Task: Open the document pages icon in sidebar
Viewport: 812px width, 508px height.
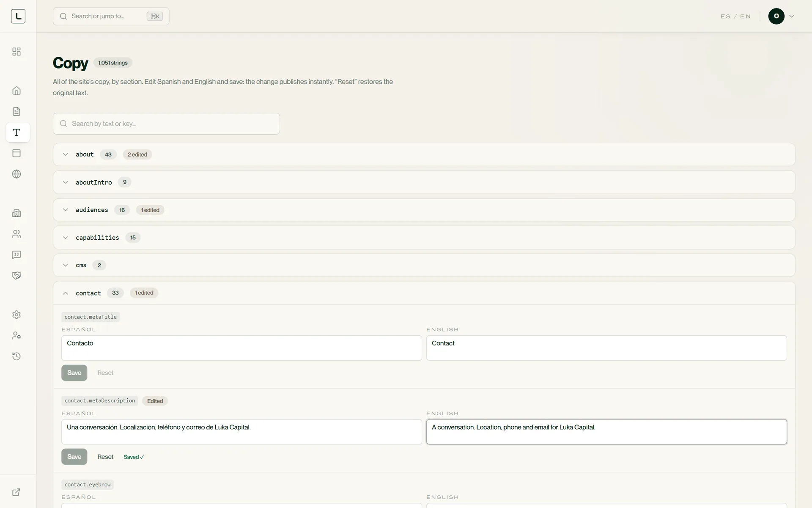Action: [16, 111]
